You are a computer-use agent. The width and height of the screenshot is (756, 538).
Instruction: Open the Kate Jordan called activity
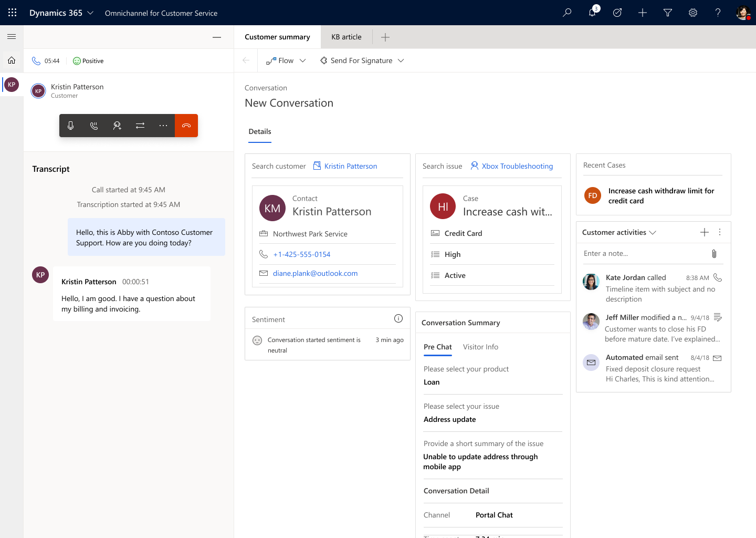tap(654, 288)
